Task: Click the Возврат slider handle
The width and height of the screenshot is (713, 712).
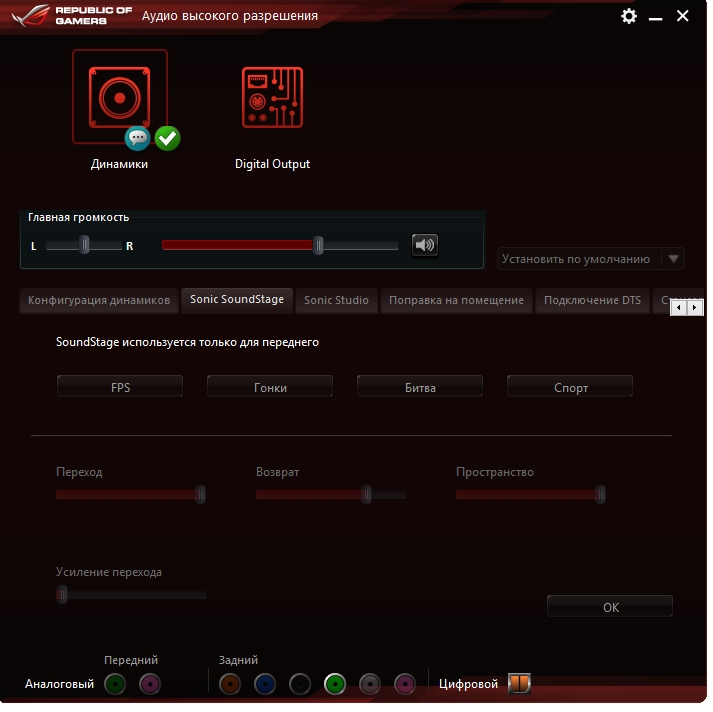Action: coord(366,495)
